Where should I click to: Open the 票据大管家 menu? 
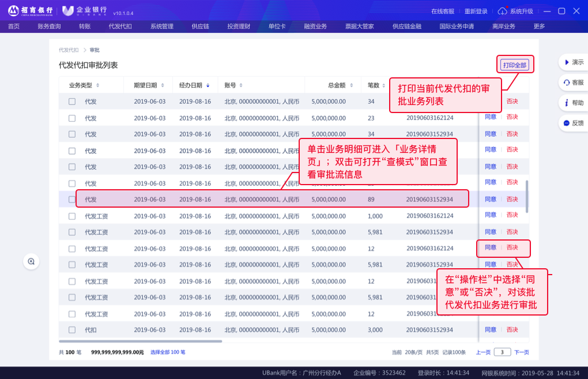(360, 27)
